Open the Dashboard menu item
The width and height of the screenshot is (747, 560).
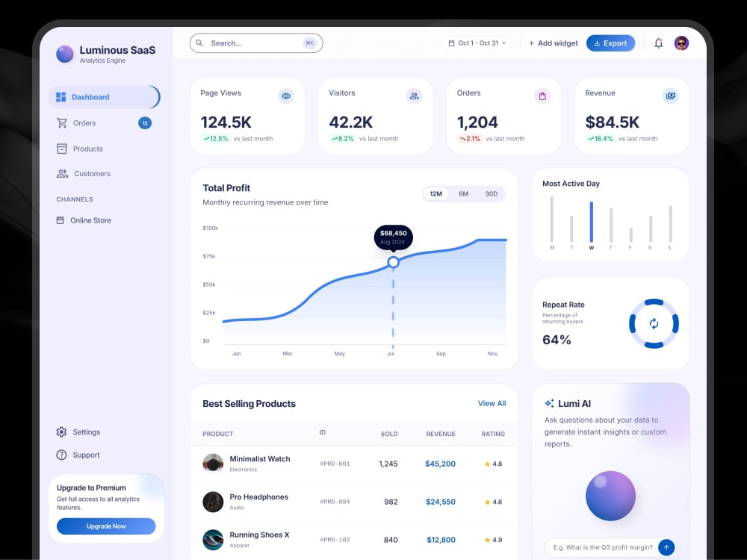[x=104, y=97]
